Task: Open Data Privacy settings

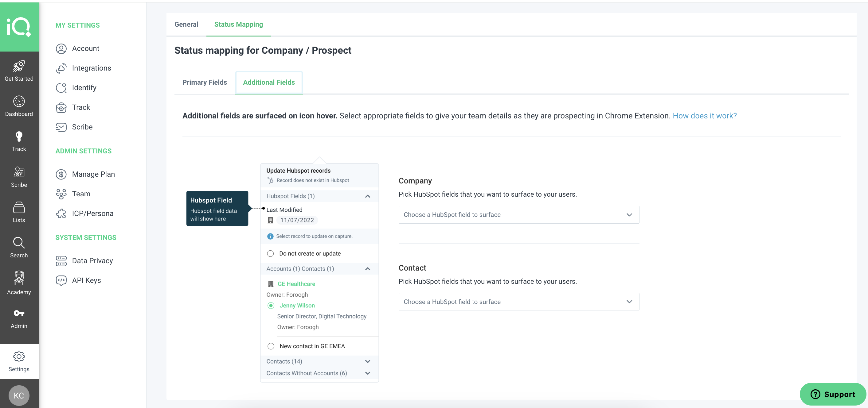Action: click(92, 260)
